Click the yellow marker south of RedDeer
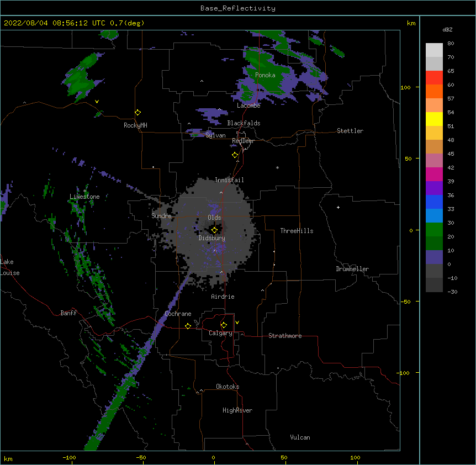 [235, 155]
